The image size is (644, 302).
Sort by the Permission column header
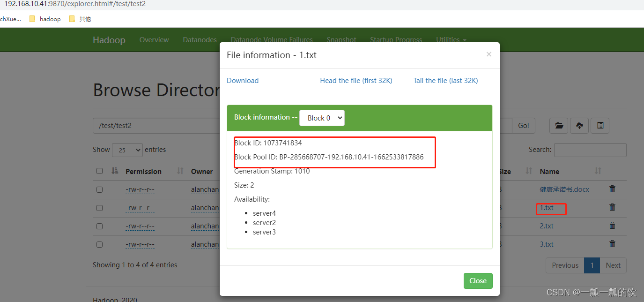click(x=143, y=171)
